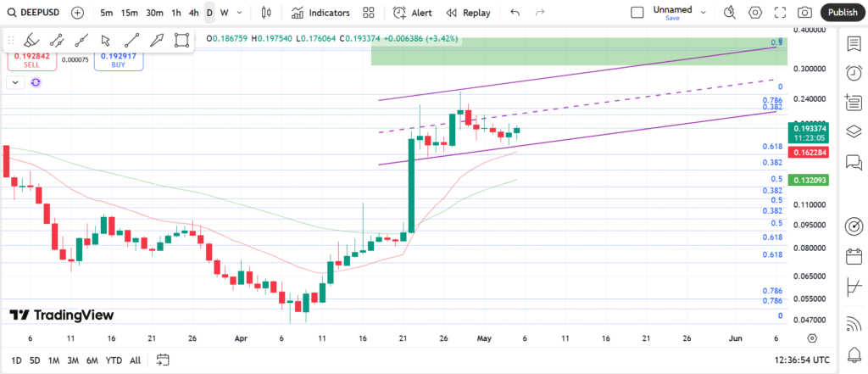Select the arrow drawing tool

(157, 40)
